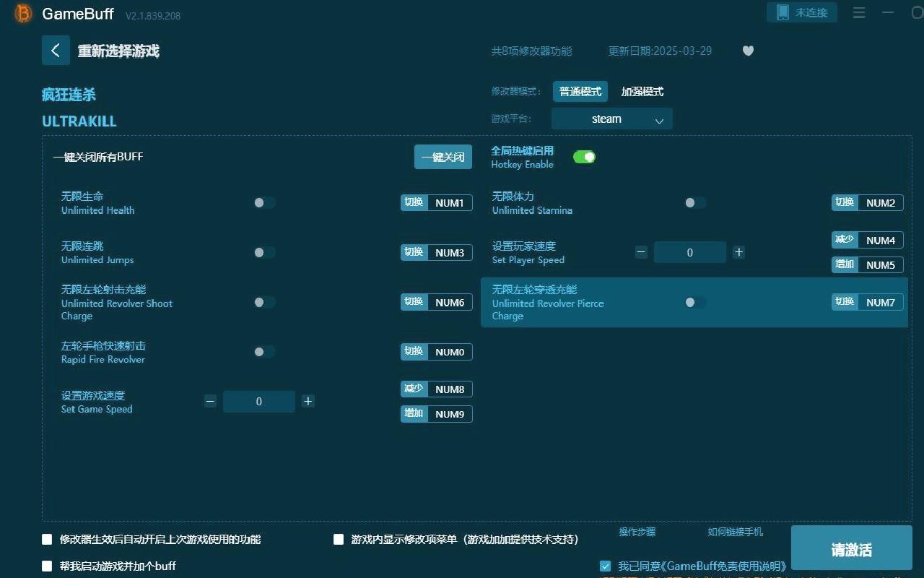Toggle Unlimited Health on
The width and height of the screenshot is (924, 578).
pyautogui.click(x=264, y=203)
